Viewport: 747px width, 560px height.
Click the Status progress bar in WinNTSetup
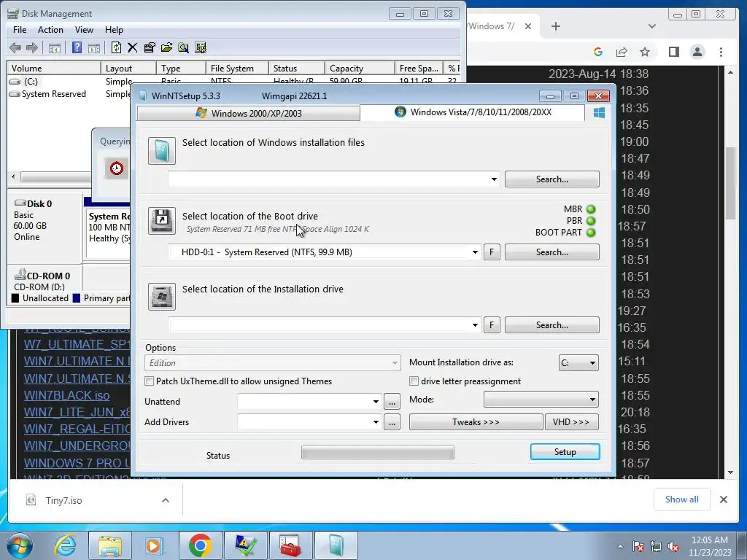point(377,452)
